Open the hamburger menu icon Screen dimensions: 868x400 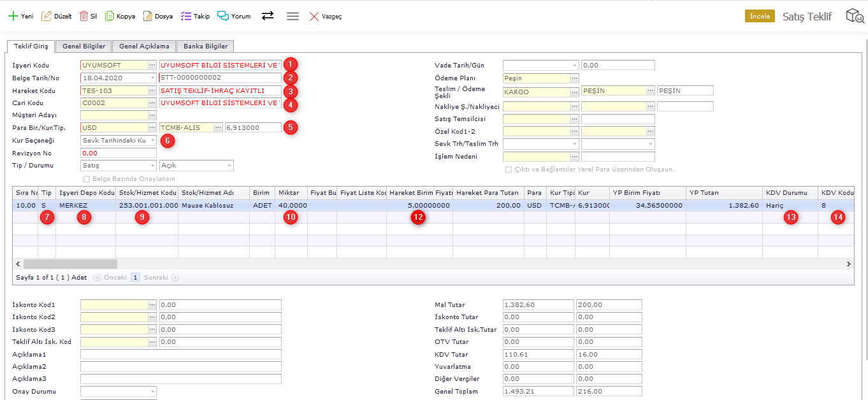293,17
